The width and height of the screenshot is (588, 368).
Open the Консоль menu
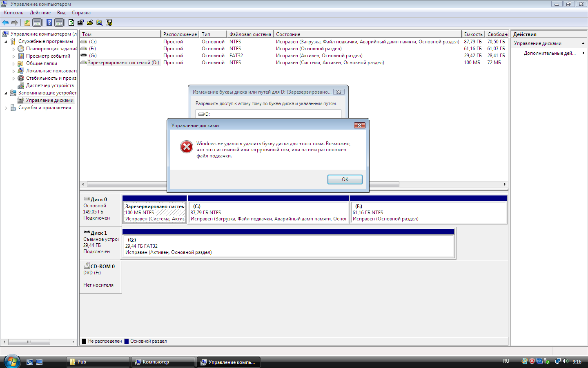click(13, 13)
